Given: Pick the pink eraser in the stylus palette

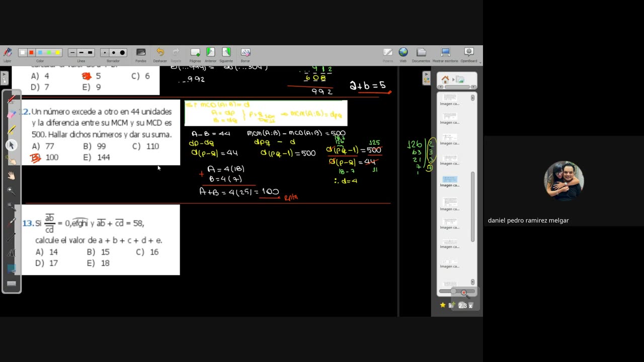Looking at the screenshot, I should pos(11,115).
